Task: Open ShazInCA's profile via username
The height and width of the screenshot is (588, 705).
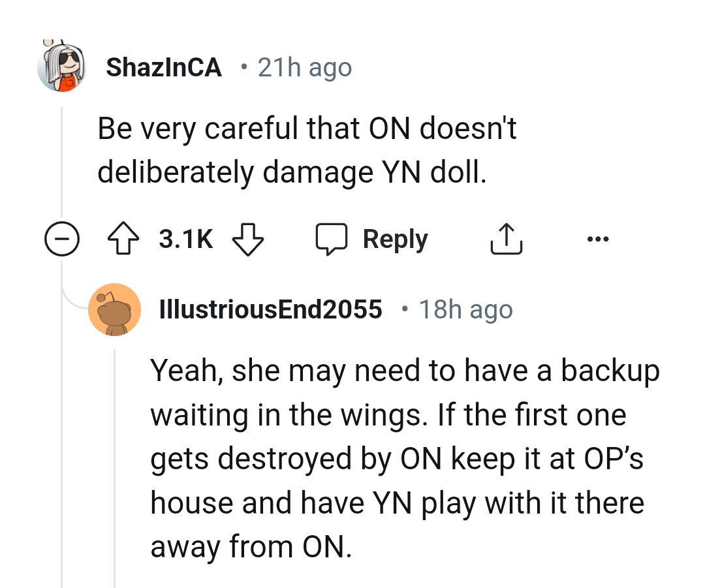Action: 164,66
